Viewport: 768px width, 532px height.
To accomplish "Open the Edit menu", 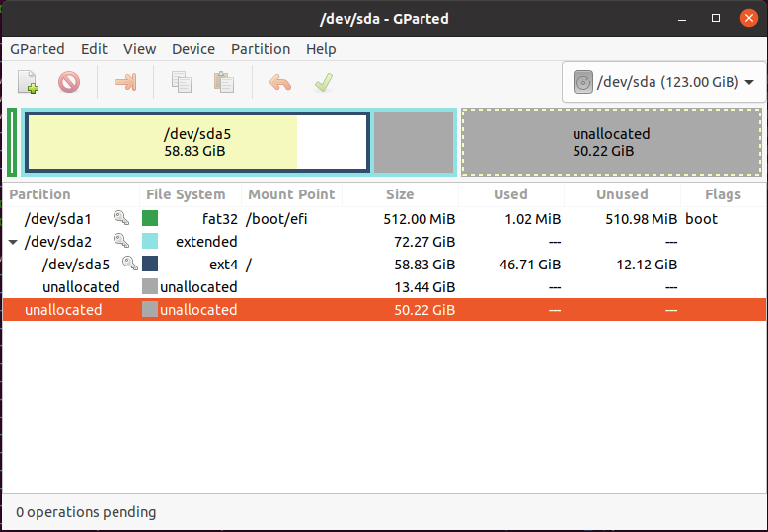I will (x=94, y=49).
